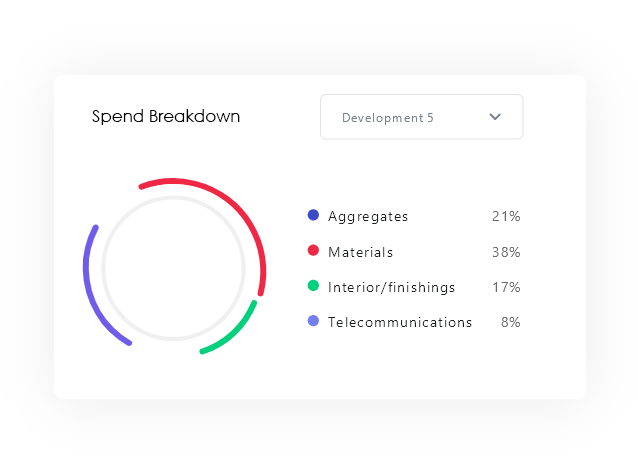
Task: Click the 8% Telecommunications value
Action: pyautogui.click(x=510, y=322)
